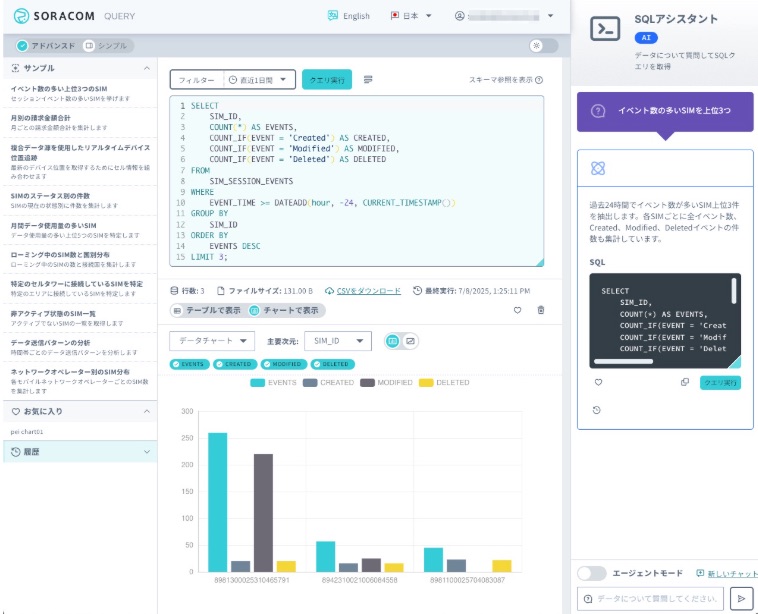The image size is (758, 614).
Task: Click the send message arrow in the chat
Action: [741, 598]
